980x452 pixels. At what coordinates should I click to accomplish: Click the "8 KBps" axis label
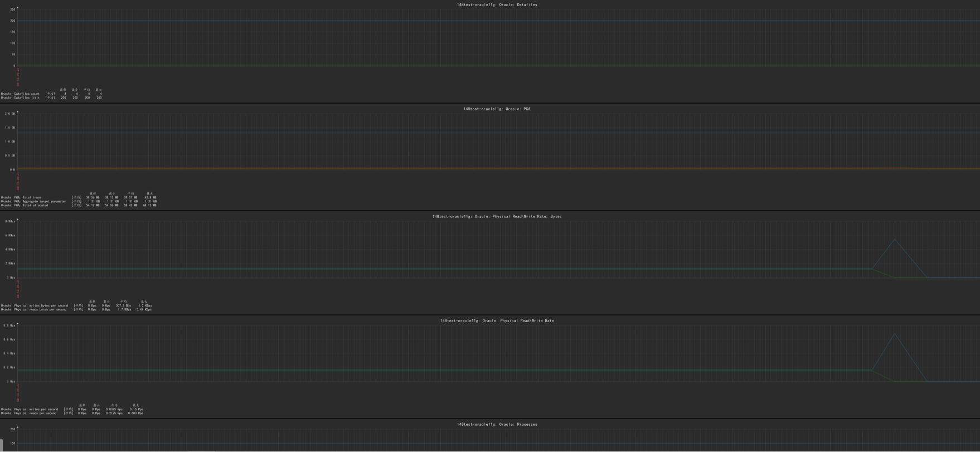click(x=10, y=221)
